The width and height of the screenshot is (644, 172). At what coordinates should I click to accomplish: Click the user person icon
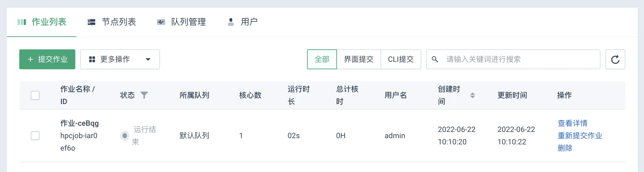click(x=231, y=22)
